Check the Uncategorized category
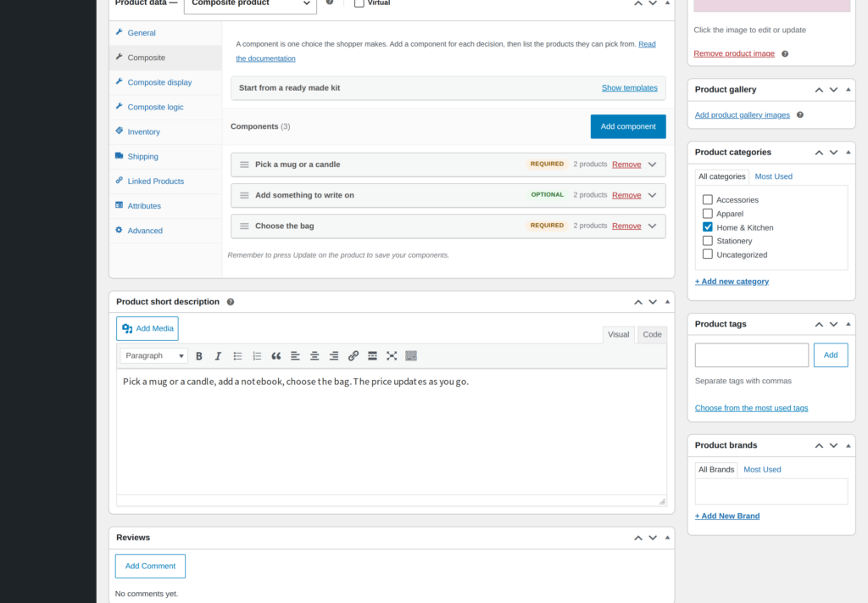The height and width of the screenshot is (603, 868). (x=708, y=254)
